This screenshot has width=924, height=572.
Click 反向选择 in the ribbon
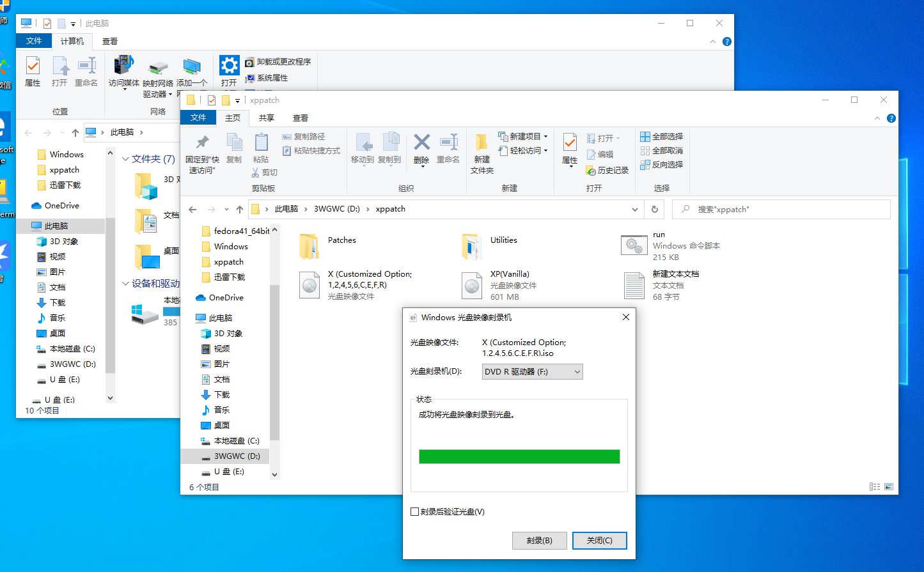662,165
